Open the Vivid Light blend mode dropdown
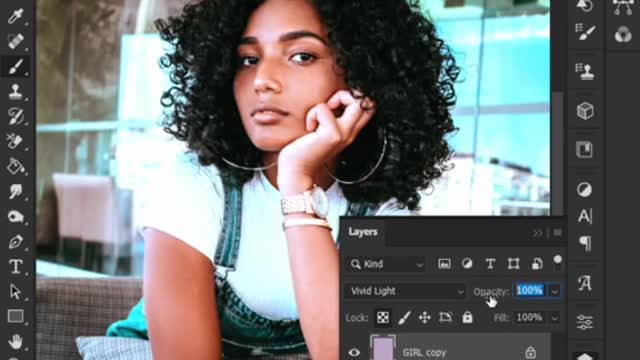Viewport: 640px width, 360px height. pos(406,291)
